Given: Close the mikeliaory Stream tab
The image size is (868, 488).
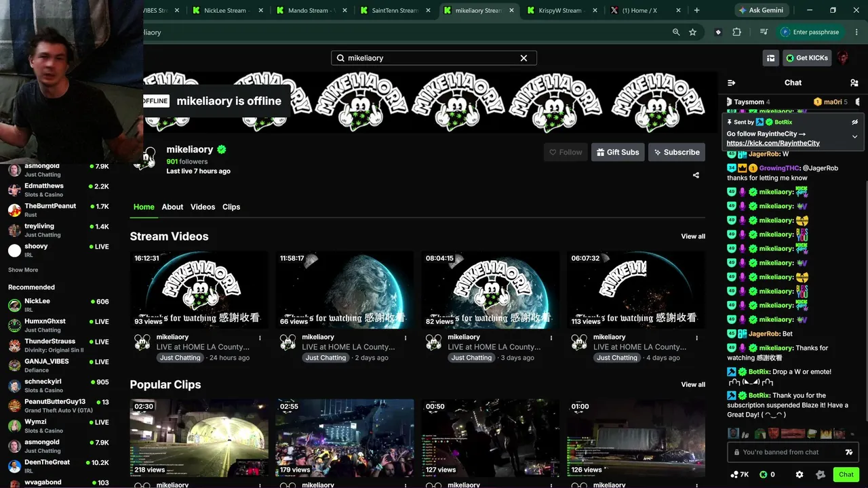Looking at the screenshot, I should point(512,10).
